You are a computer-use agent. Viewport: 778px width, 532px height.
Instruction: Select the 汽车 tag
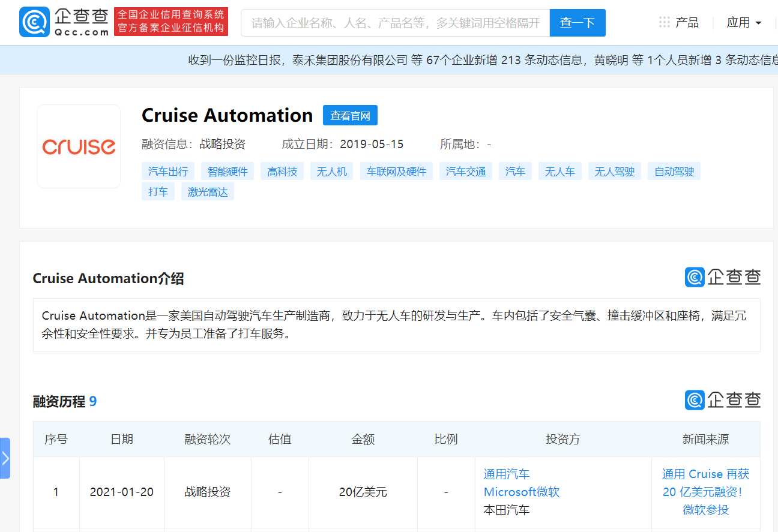515,172
